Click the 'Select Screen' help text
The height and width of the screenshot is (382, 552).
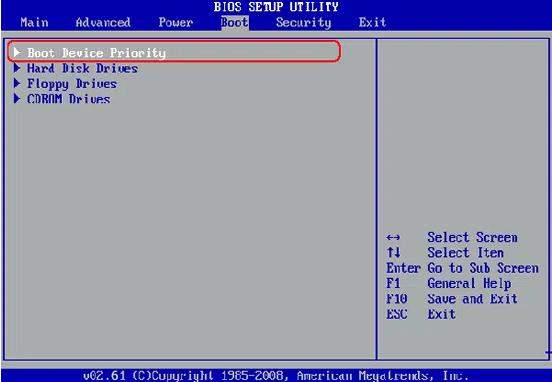[x=472, y=237]
